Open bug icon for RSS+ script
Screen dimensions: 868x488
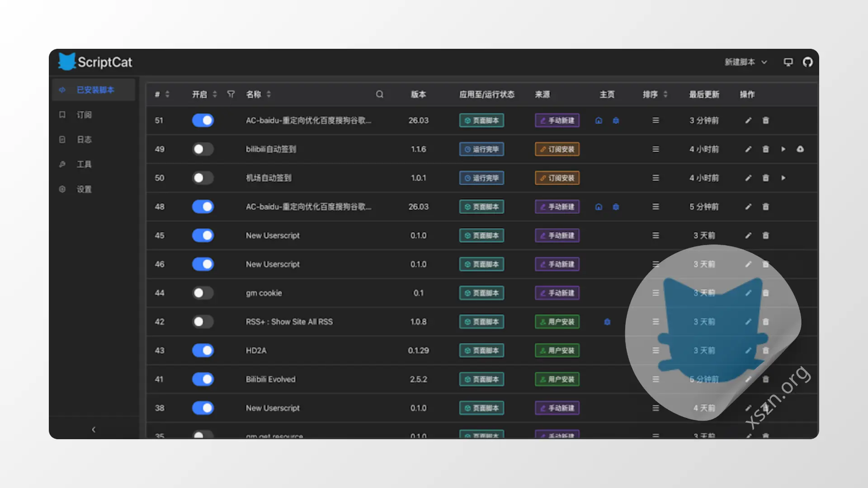tap(607, 322)
